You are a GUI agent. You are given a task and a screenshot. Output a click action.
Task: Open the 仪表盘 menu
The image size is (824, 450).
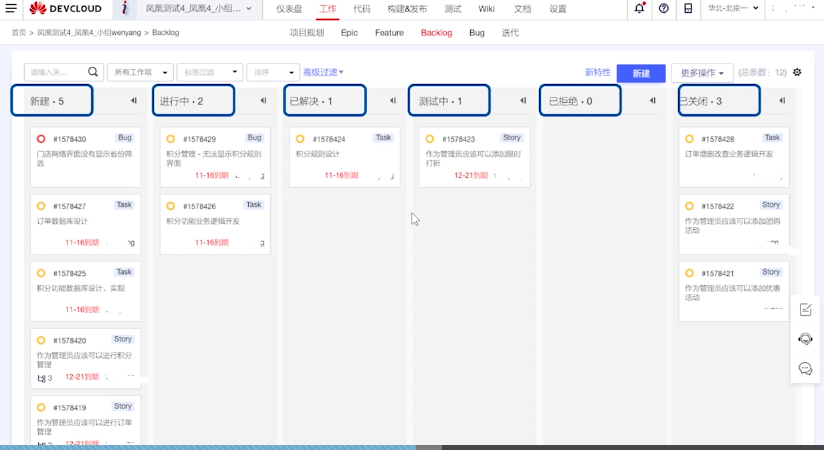point(289,9)
